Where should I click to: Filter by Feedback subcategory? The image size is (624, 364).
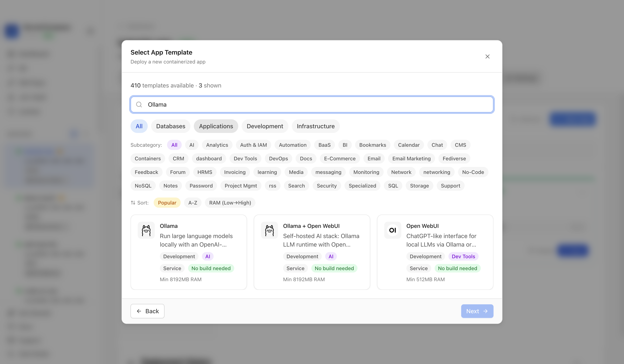coord(146,172)
